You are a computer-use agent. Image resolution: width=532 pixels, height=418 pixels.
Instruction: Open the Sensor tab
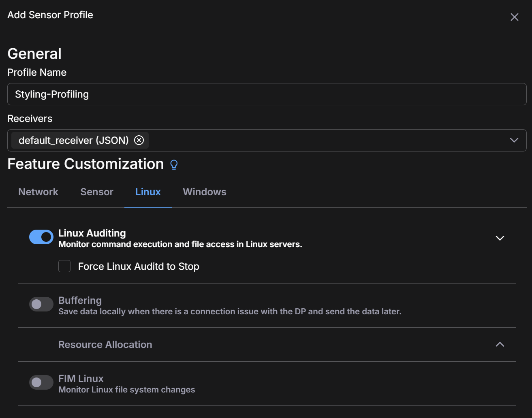[96, 192]
